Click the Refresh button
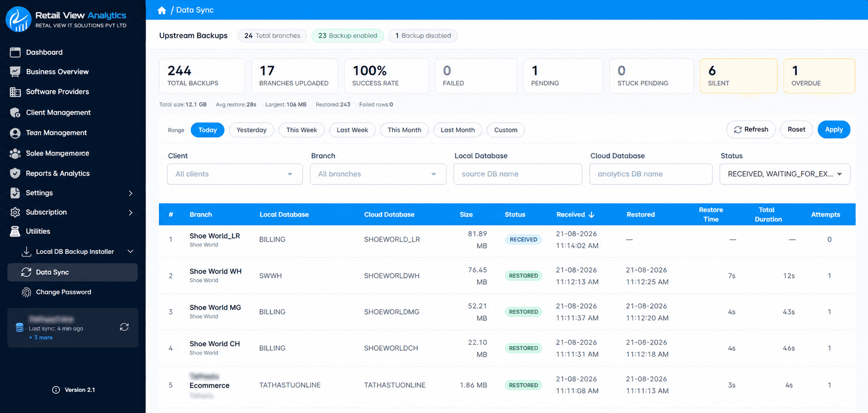868x413 pixels. pyautogui.click(x=751, y=129)
